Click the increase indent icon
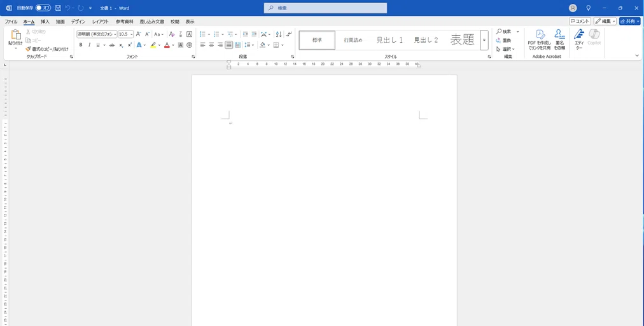 pyautogui.click(x=255, y=34)
